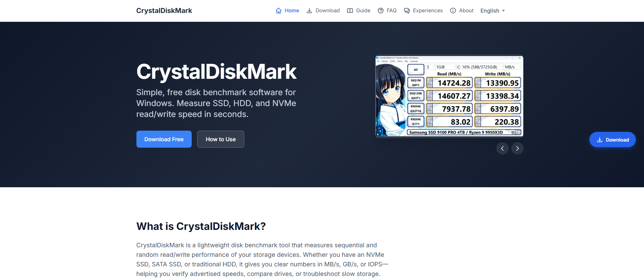Click the large CrystalDiskMark hero title
The image size is (644, 279).
coord(216,72)
